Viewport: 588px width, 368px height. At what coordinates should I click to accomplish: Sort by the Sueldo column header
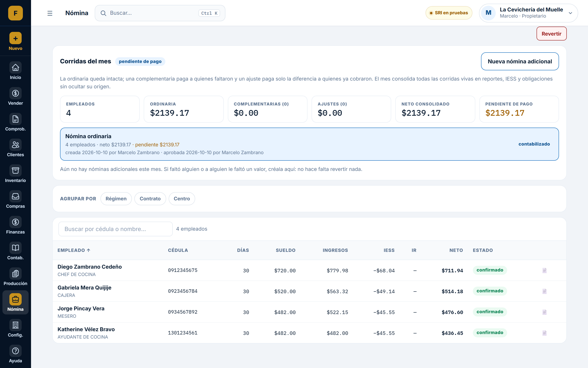pyautogui.click(x=285, y=250)
